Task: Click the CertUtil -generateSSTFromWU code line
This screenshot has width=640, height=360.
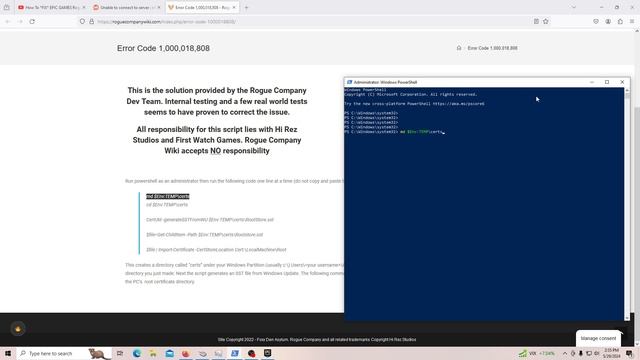Action: pyautogui.click(x=210, y=220)
